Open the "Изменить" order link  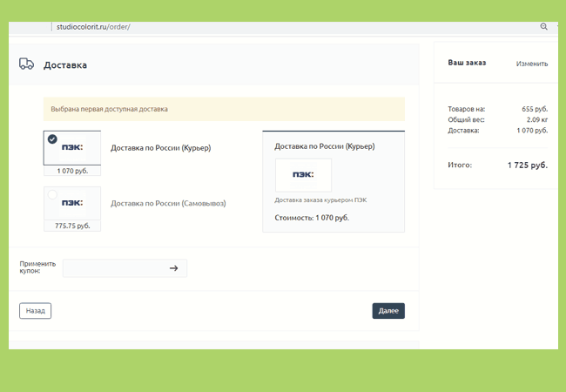click(x=531, y=64)
